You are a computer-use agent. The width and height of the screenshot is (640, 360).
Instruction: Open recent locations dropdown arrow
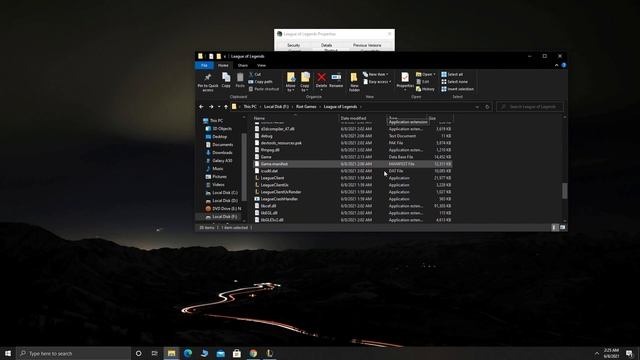pos(219,107)
